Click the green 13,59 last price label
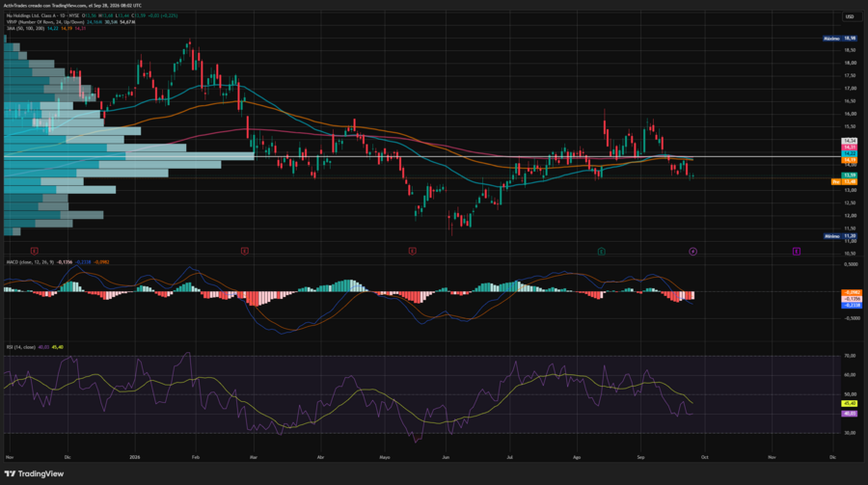Image resolution: width=868 pixels, height=485 pixels. [849, 175]
